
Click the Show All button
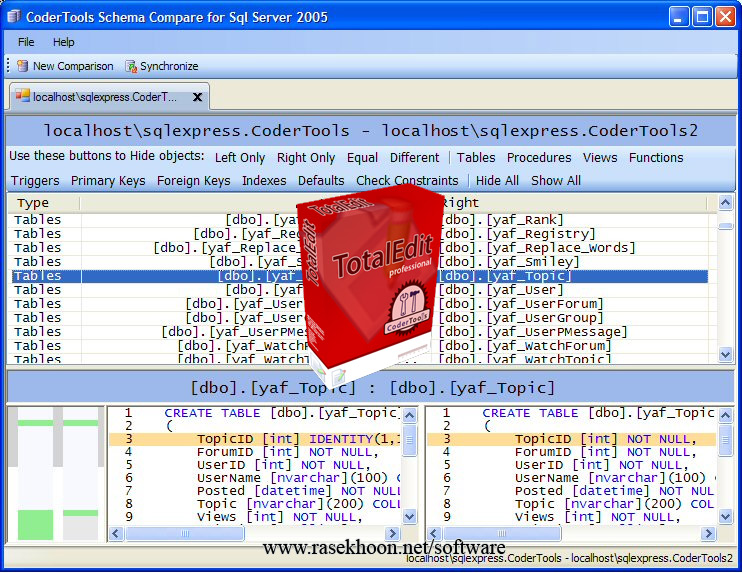pos(556,181)
